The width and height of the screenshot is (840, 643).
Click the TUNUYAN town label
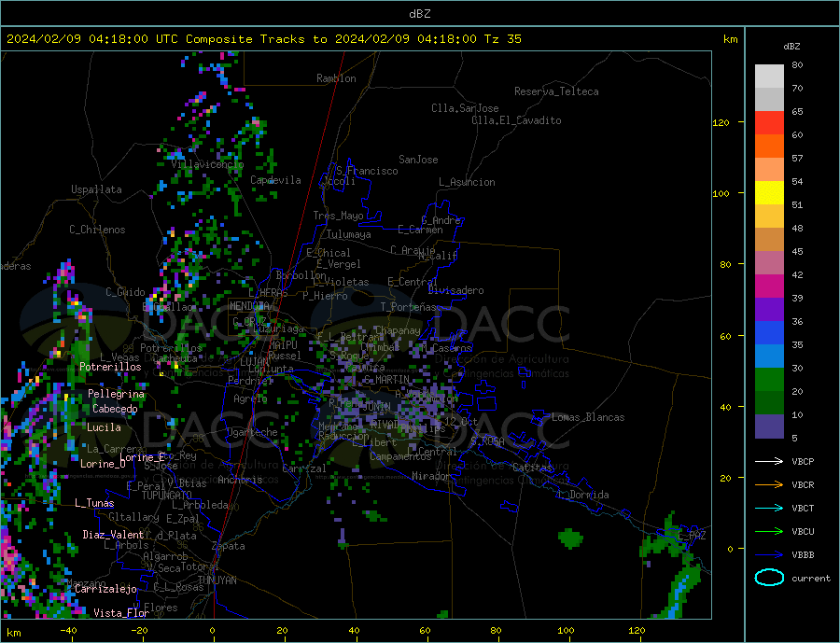click(217, 580)
